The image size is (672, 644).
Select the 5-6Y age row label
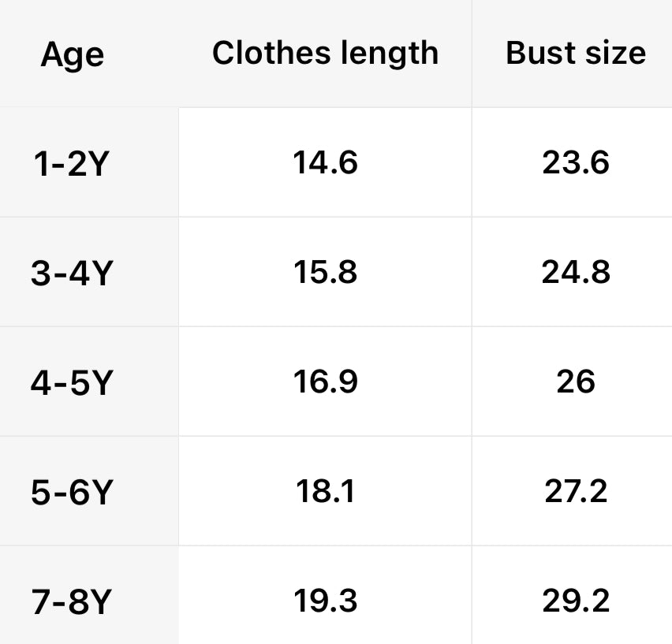pyautogui.click(x=73, y=493)
